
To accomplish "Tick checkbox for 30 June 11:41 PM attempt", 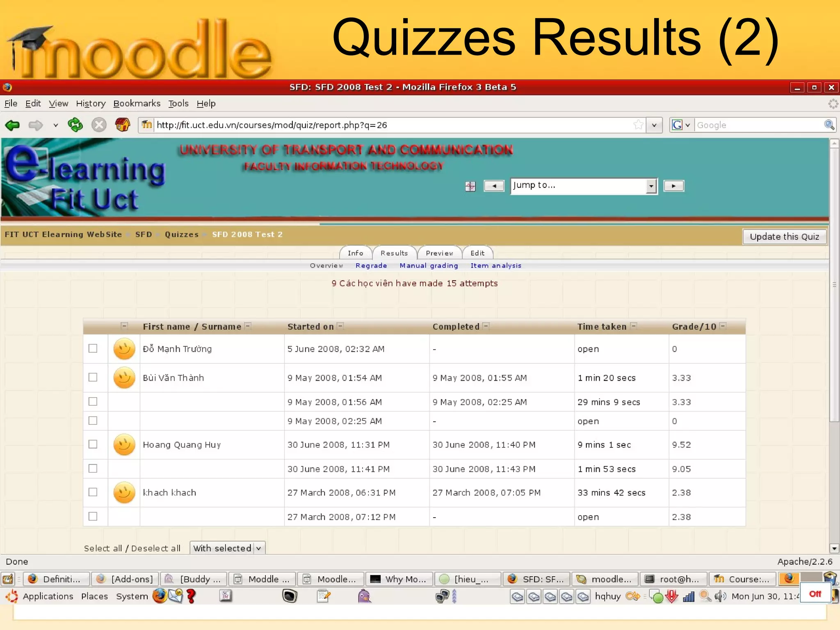I will tap(93, 468).
